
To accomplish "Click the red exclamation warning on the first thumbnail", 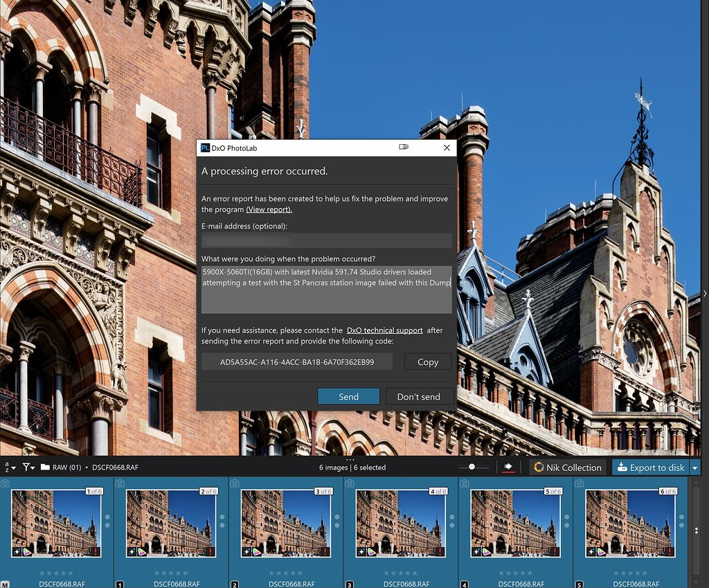I will [x=96, y=551].
